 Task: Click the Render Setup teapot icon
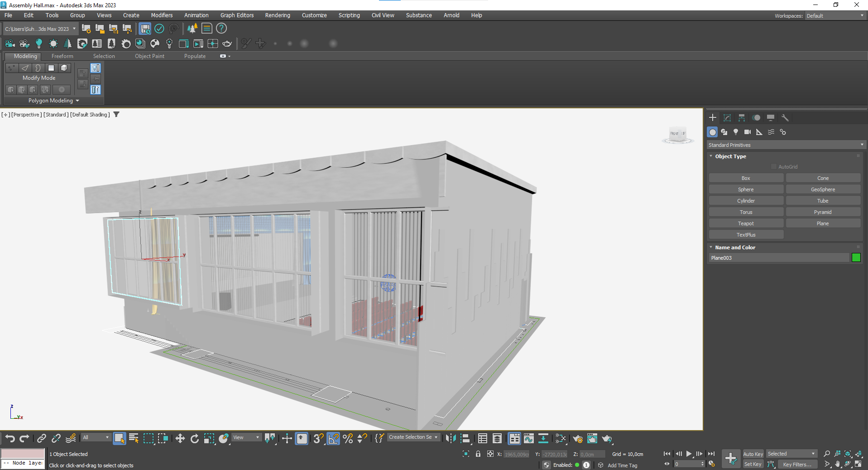(578, 438)
